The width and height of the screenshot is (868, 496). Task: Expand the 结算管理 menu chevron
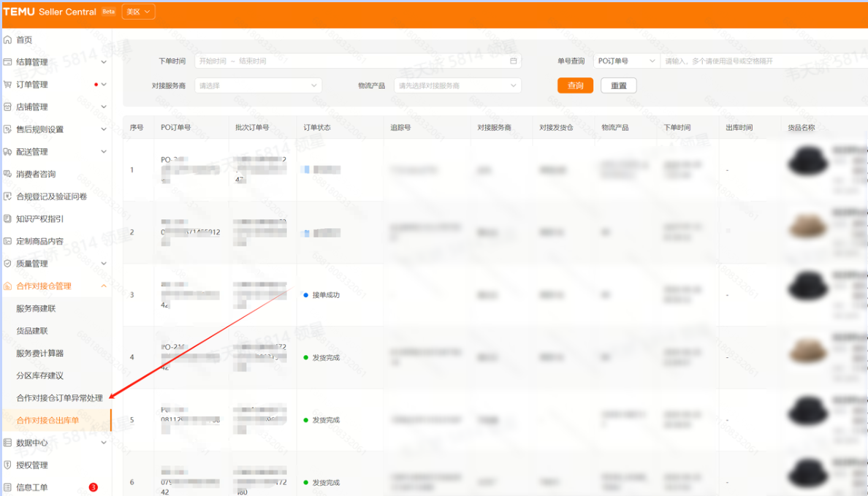[x=104, y=62]
